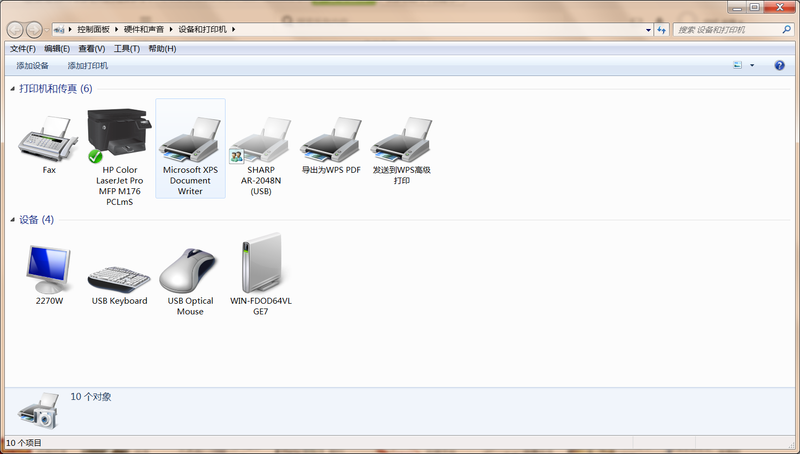
Task: Go to 控制面板 in the breadcrumb
Action: tap(93, 30)
